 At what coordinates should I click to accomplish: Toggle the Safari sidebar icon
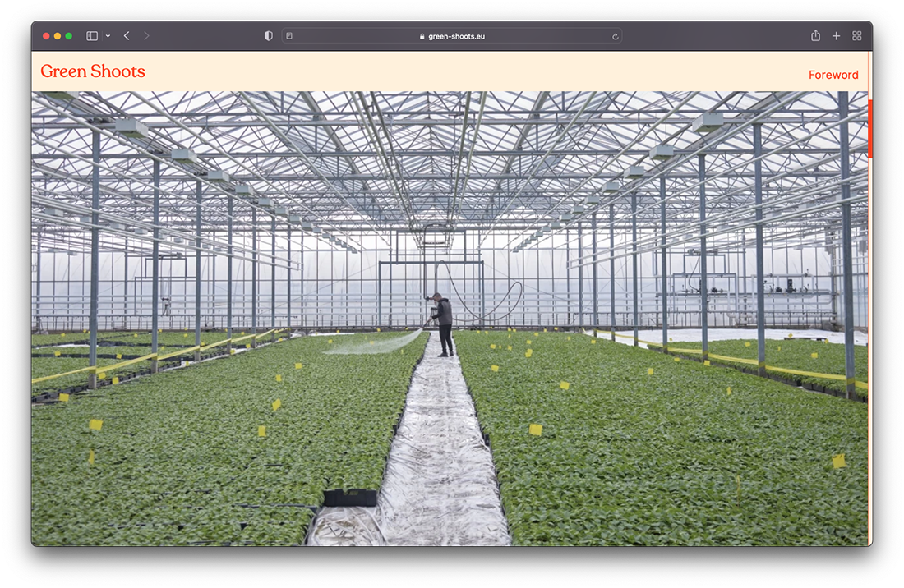point(92,35)
